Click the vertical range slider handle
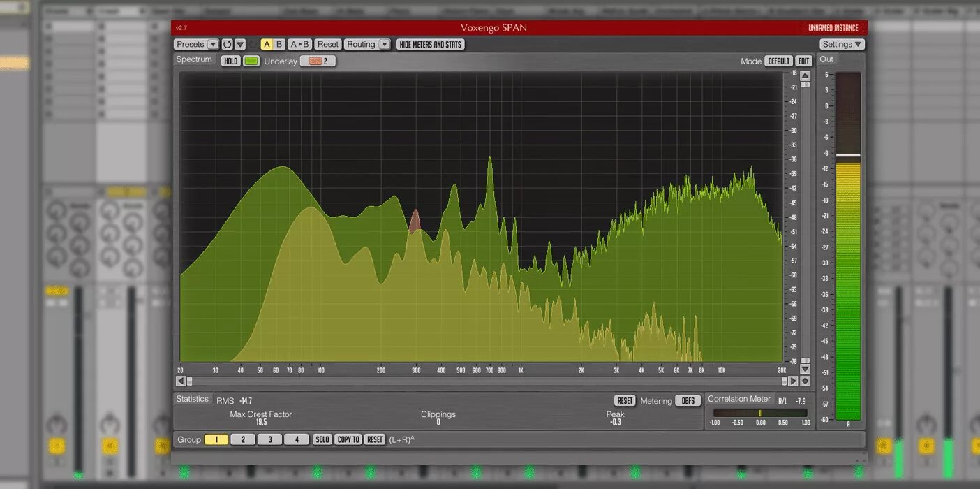 pos(805,84)
